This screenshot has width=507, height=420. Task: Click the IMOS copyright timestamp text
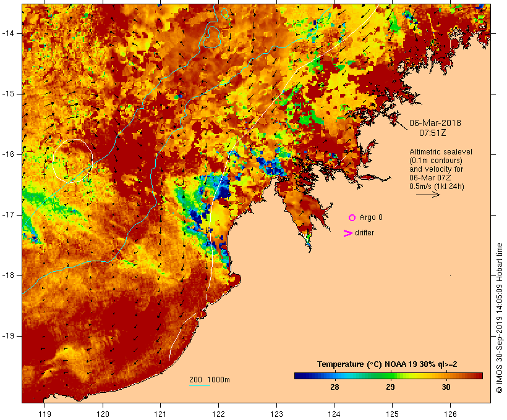click(499, 318)
